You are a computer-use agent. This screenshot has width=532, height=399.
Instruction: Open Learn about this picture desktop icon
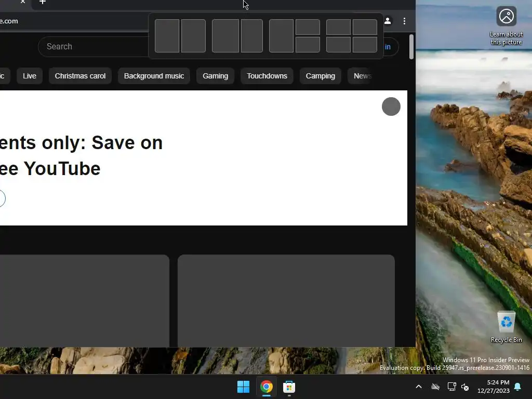506,26
